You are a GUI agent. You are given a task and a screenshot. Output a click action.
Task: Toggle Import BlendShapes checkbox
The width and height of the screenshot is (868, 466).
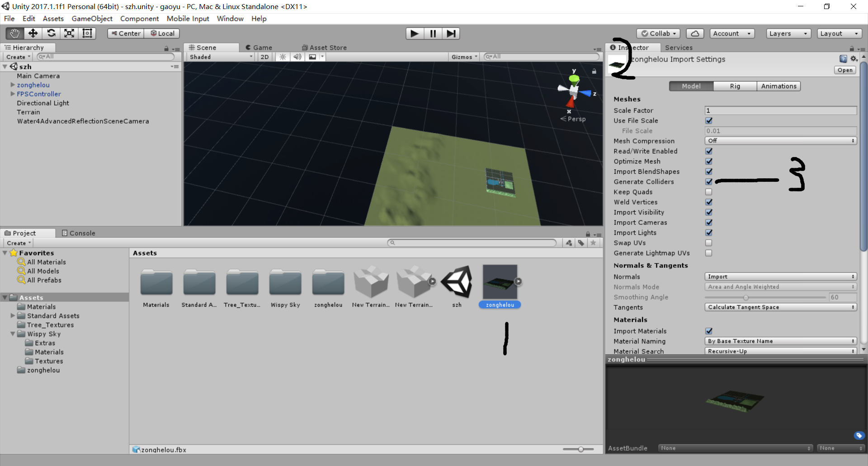[709, 171]
